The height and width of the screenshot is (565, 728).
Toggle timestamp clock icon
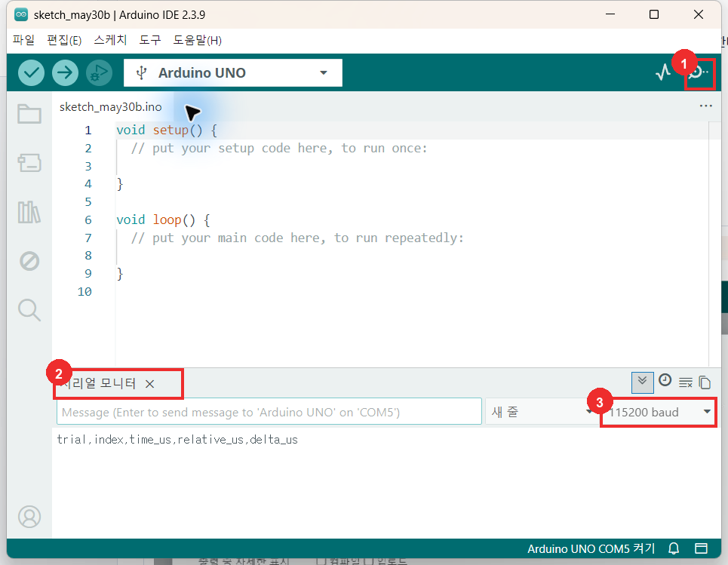pyautogui.click(x=665, y=380)
